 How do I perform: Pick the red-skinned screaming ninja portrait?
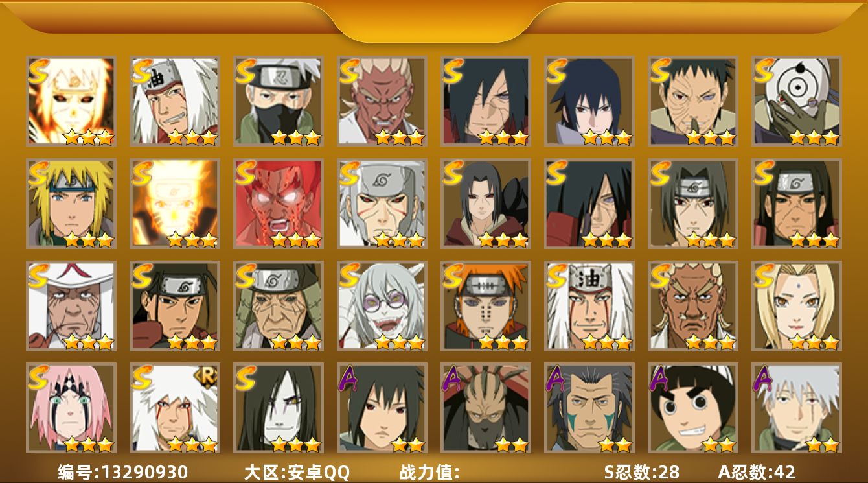click(278, 204)
